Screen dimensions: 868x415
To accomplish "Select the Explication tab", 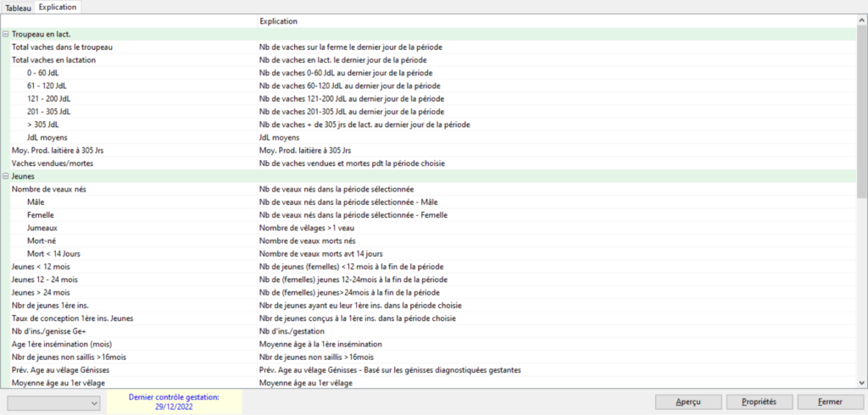I will click(58, 7).
